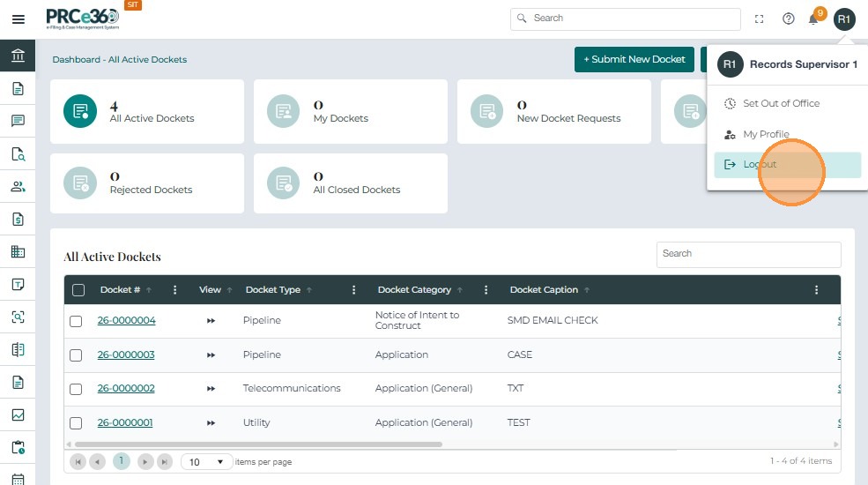Click the chat messages sidebar icon
This screenshot has width=868, height=485.
(x=18, y=121)
